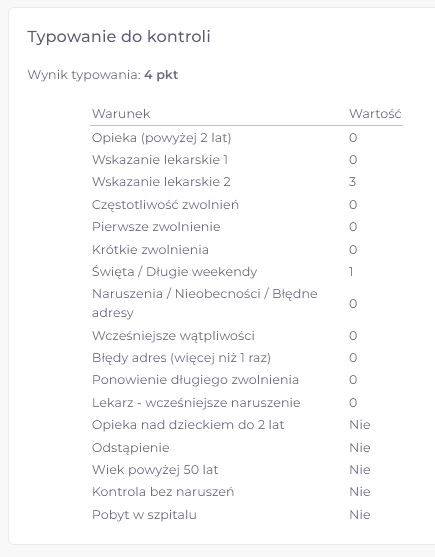435x557 pixels.
Task: Select Ponowienie długiego zwolnienia row
Action: coord(246,380)
